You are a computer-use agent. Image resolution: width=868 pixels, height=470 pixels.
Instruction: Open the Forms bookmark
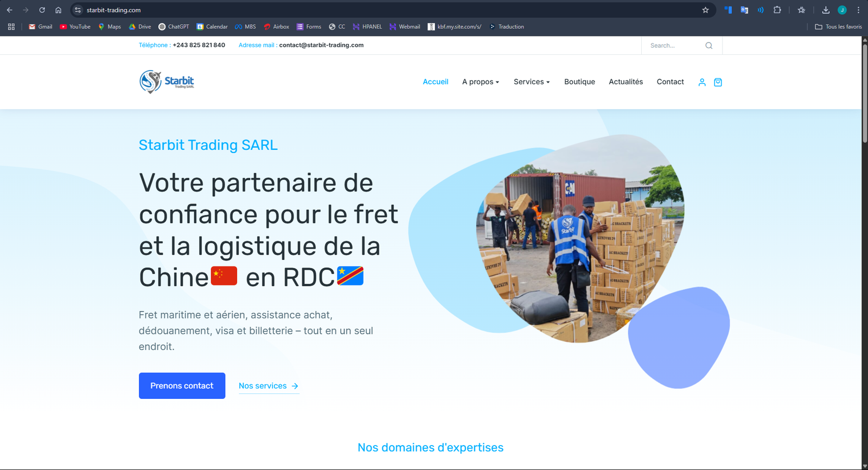point(309,27)
